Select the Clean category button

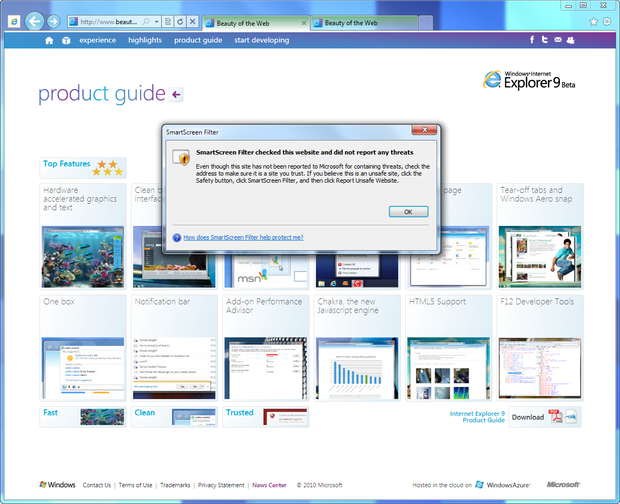pyautogui.click(x=174, y=417)
